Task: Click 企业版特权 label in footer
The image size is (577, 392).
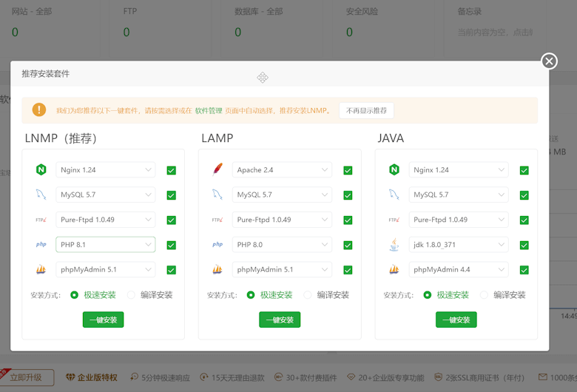Action: pyautogui.click(x=97, y=377)
